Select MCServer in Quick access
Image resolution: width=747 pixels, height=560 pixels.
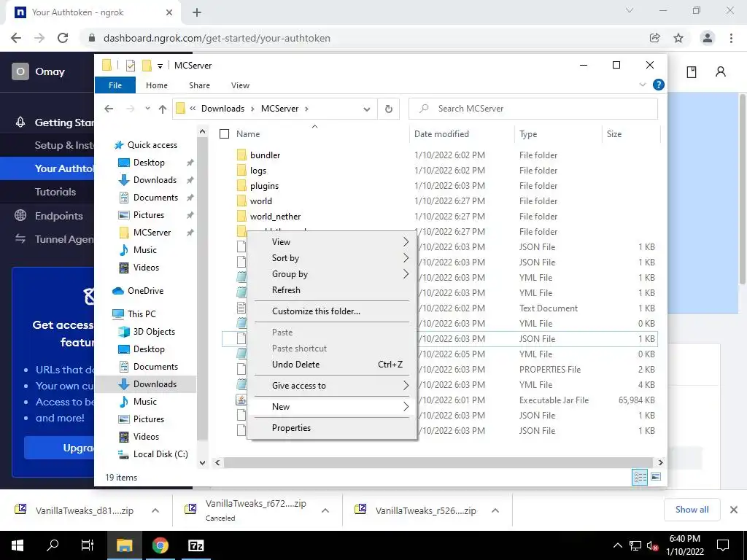[x=152, y=233]
